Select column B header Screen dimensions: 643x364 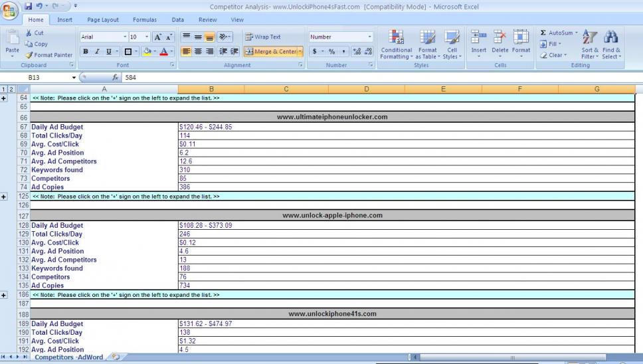point(211,89)
